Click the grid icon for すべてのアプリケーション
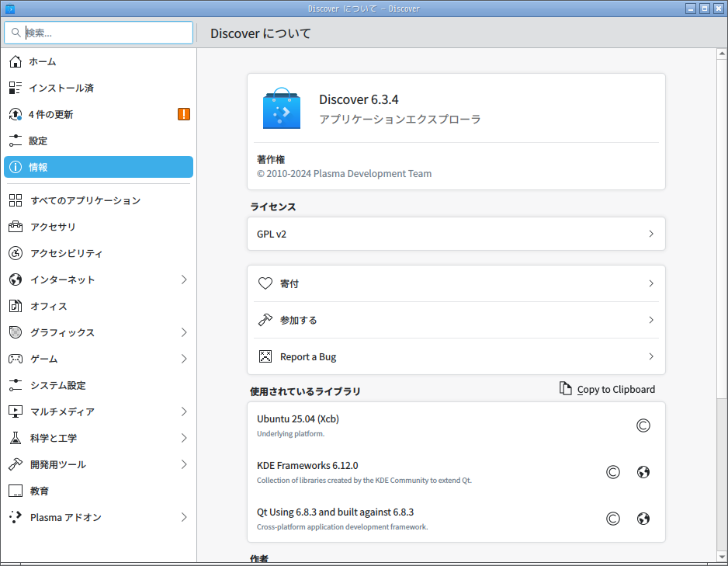 (16, 200)
